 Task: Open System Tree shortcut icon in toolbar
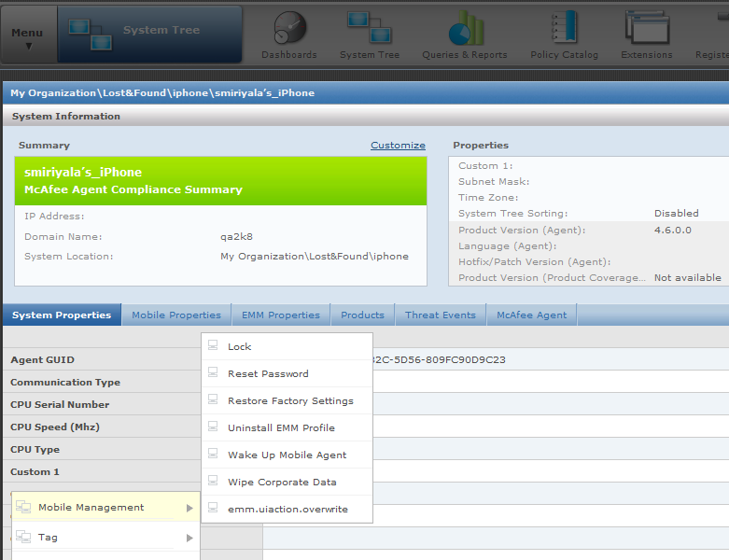tap(369, 28)
